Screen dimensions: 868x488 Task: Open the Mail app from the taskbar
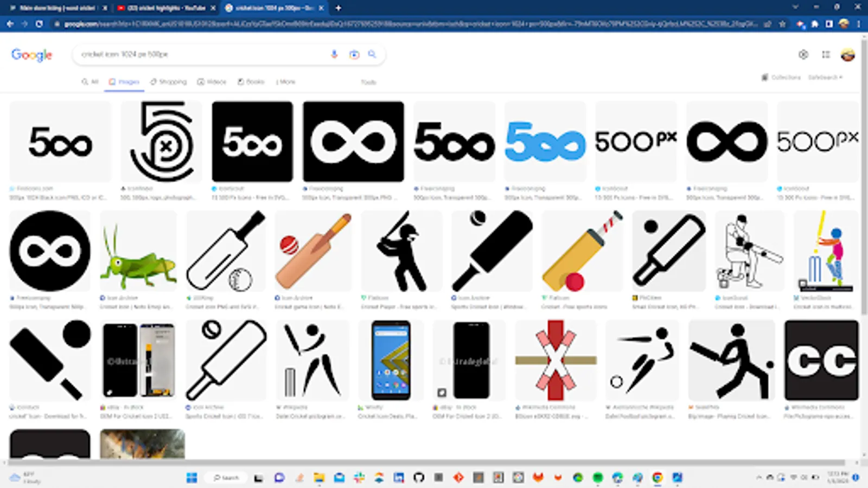[x=339, y=478]
